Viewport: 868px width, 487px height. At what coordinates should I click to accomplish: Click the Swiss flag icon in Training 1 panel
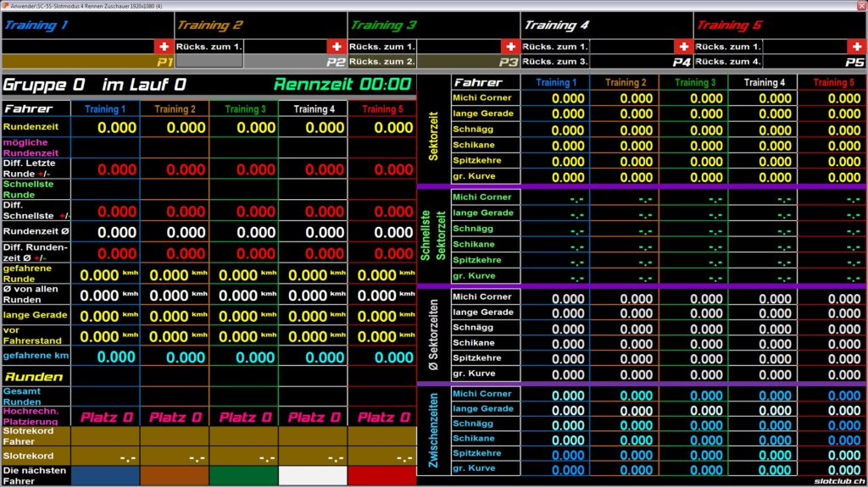coord(164,47)
